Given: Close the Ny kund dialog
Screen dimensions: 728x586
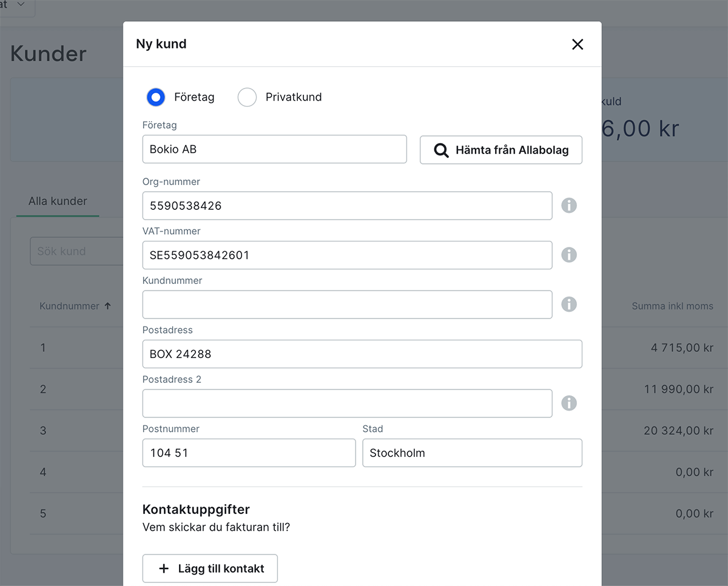Looking at the screenshot, I should tap(578, 44).
